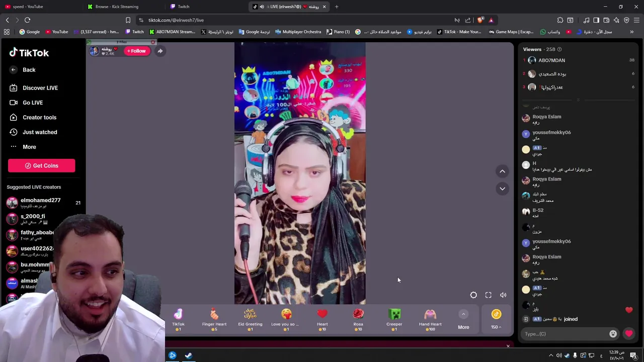This screenshot has width=644, height=362.
Task: Open YouTube bookmark
Action: (56, 32)
